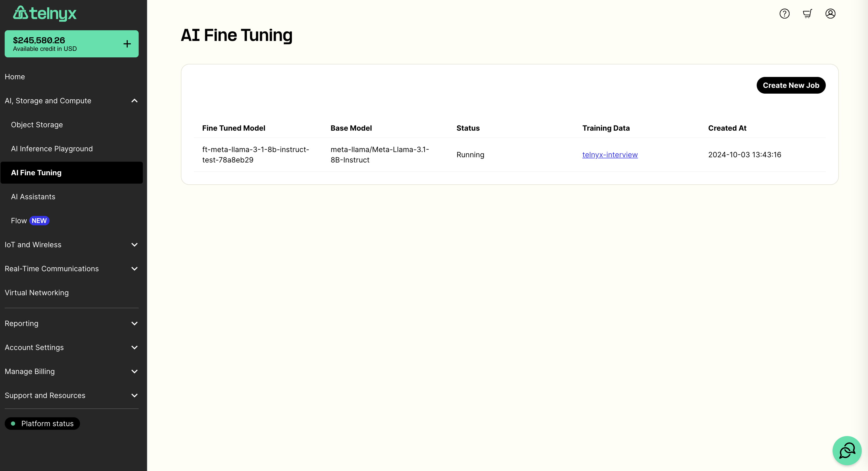The image size is (868, 471).
Task: Click Create New Job button
Action: click(x=791, y=85)
